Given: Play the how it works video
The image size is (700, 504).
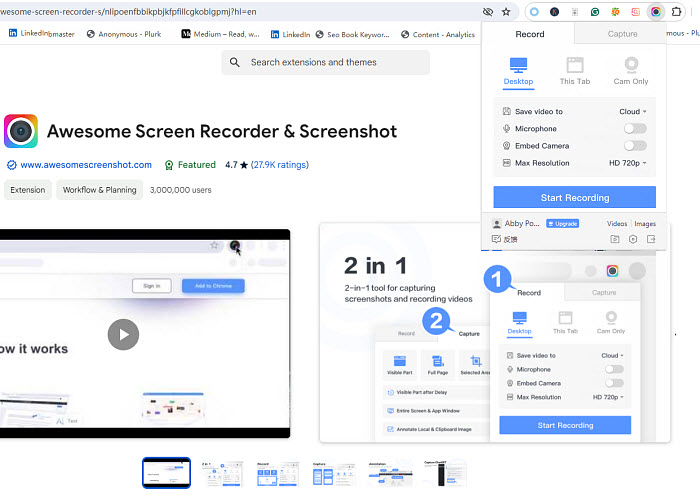Looking at the screenshot, I should coord(123,334).
